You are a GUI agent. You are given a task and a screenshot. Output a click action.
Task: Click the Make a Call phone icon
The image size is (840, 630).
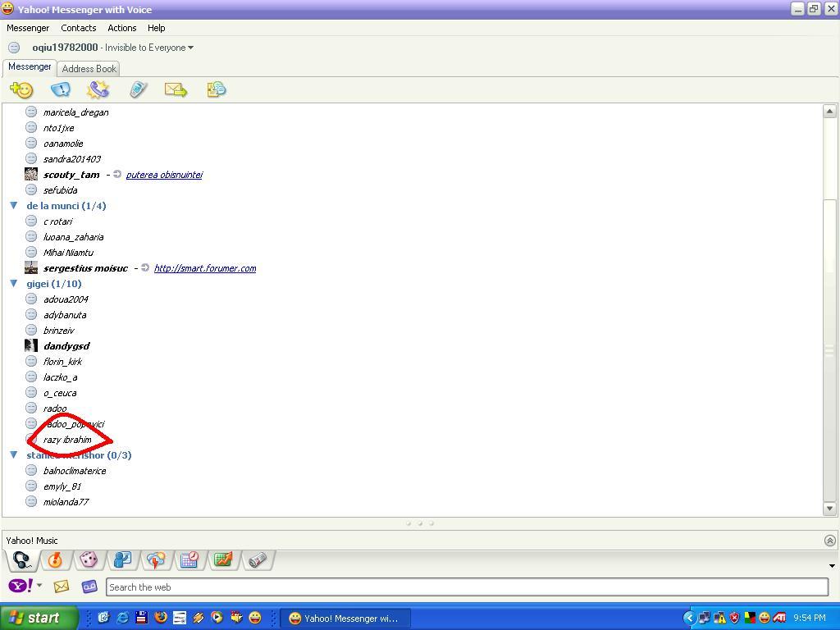pos(98,89)
